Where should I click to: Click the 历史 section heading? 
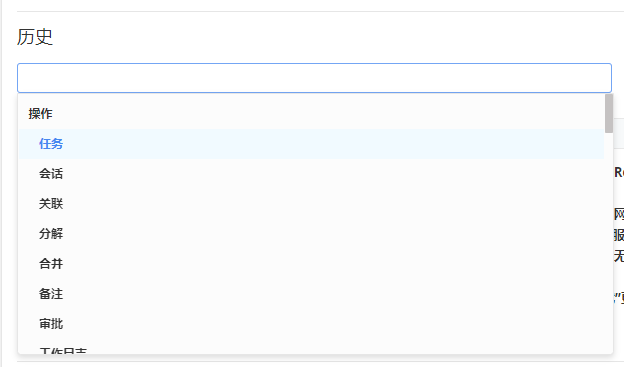pos(35,37)
